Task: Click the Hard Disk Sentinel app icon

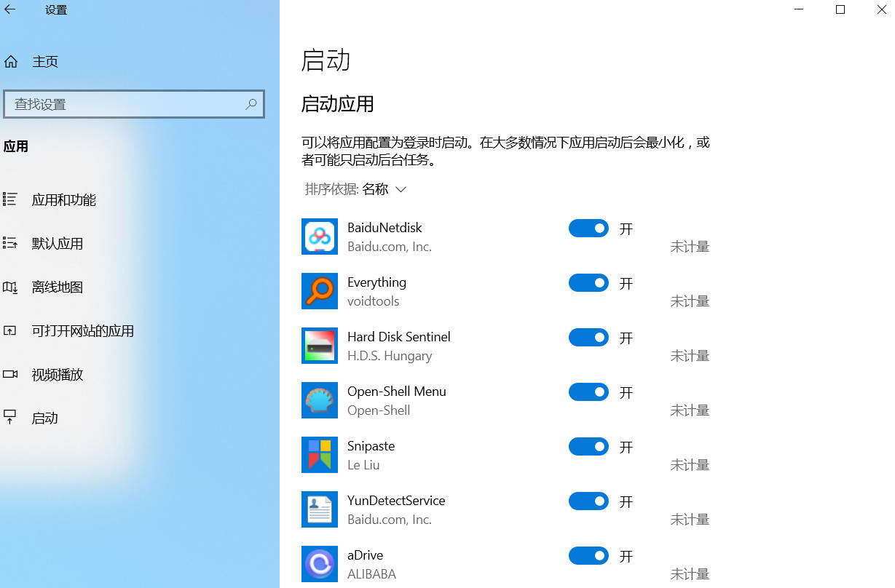Action: click(x=320, y=346)
